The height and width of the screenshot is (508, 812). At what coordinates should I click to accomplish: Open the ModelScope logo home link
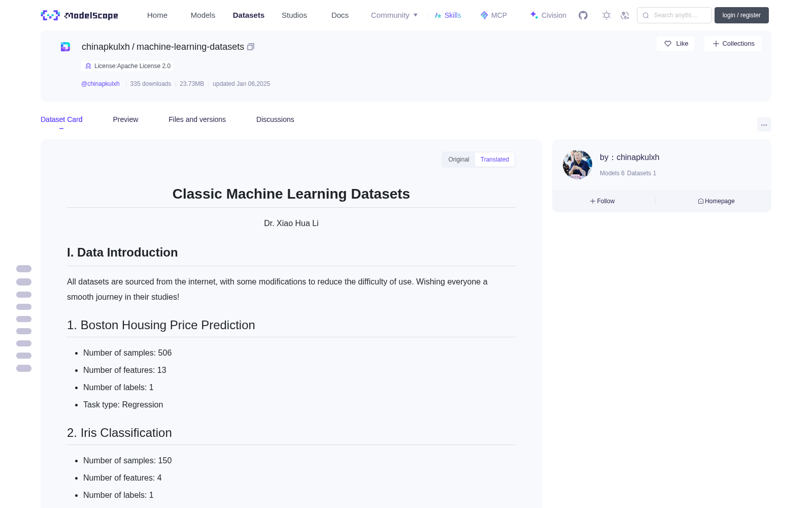click(x=80, y=15)
